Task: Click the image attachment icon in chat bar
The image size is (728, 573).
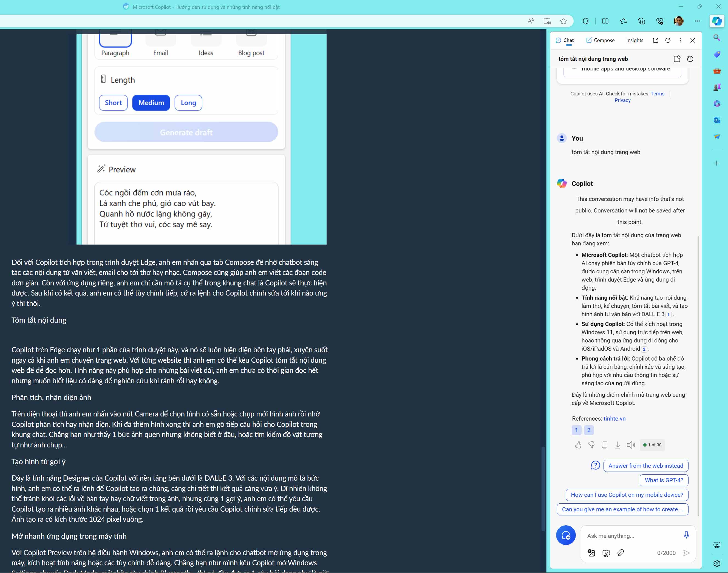Action: coord(590,552)
